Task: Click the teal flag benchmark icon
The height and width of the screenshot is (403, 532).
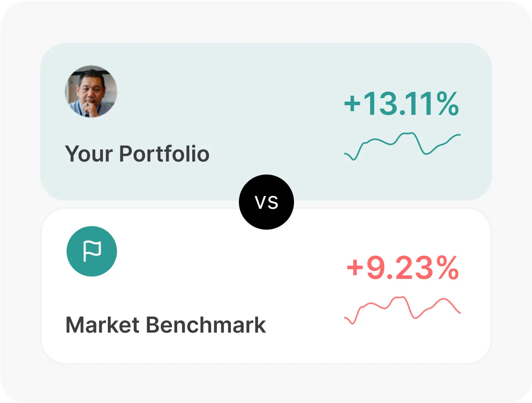Action: (92, 251)
